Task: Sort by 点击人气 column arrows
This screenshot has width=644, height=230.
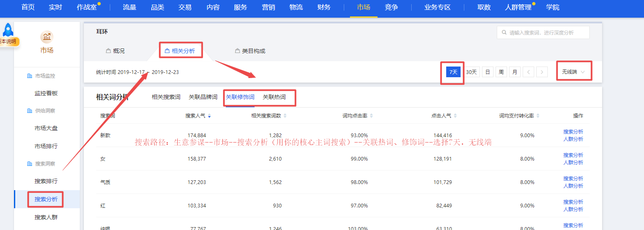Action: point(455,116)
